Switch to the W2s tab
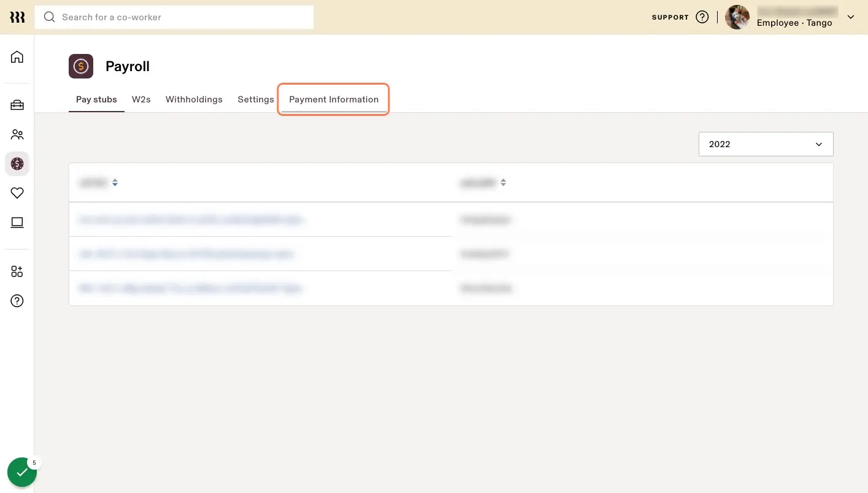 (141, 99)
